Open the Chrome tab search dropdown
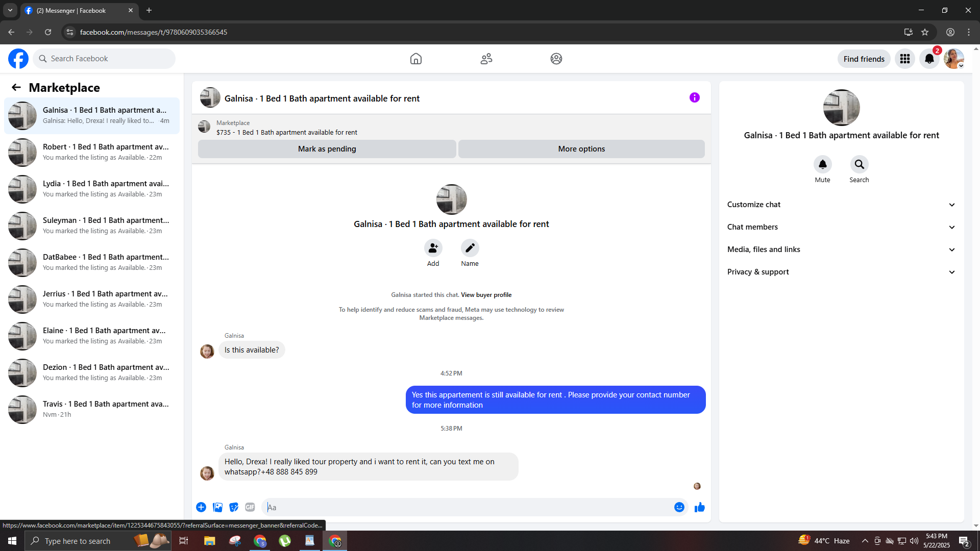Image resolution: width=980 pixels, height=551 pixels. 10,10
